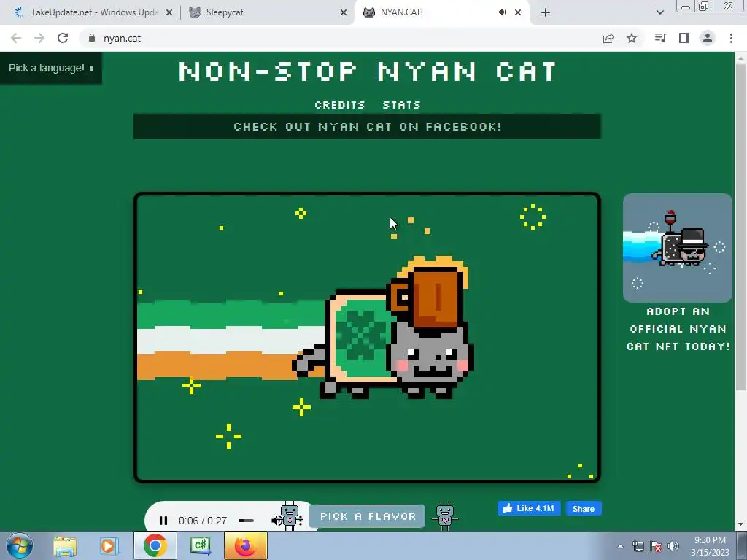Click the robot icon right of Pick a Flavor
The width and height of the screenshot is (747, 560).
[x=445, y=516]
